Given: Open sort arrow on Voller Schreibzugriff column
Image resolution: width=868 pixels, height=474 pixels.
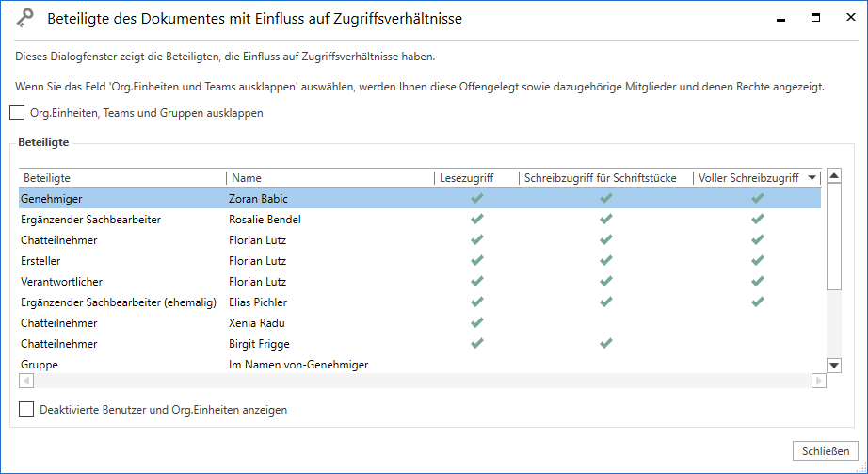Looking at the screenshot, I should pyautogui.click(x=812, y=178).
